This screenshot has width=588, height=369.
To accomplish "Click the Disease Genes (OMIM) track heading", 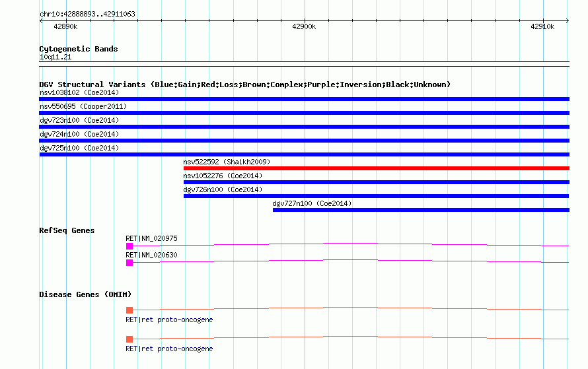I will tap(85, 294).
